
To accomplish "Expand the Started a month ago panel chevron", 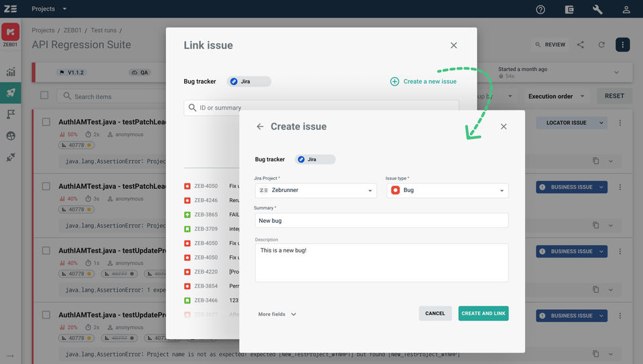I will click(x=616, y=72).
